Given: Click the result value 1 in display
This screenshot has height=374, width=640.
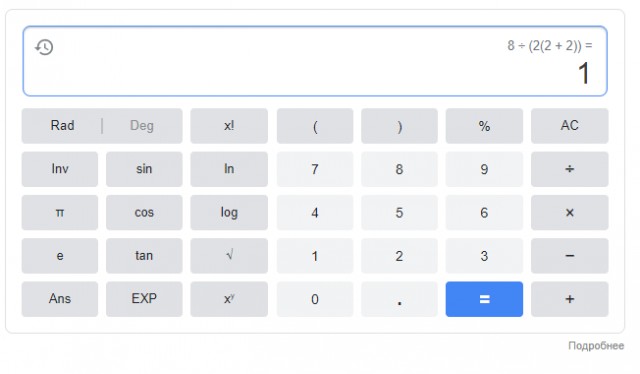Looking at the screenshot, I should tap(584, 73).
